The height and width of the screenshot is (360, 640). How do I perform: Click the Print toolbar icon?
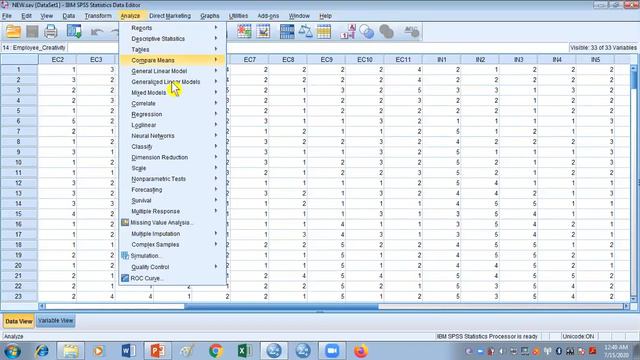click(51, 31)
